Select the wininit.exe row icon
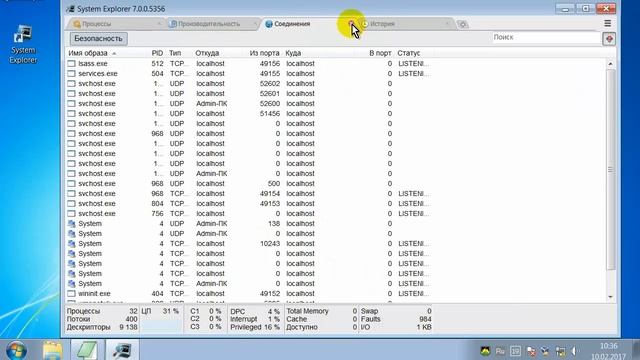Viewport: 640px width, 360px height. (71, 293)
